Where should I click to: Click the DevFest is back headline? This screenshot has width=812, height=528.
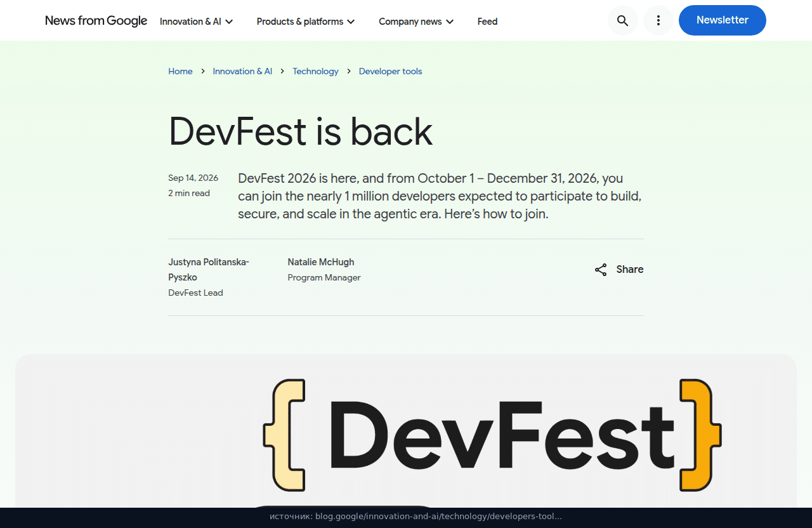tap(301, 132)
